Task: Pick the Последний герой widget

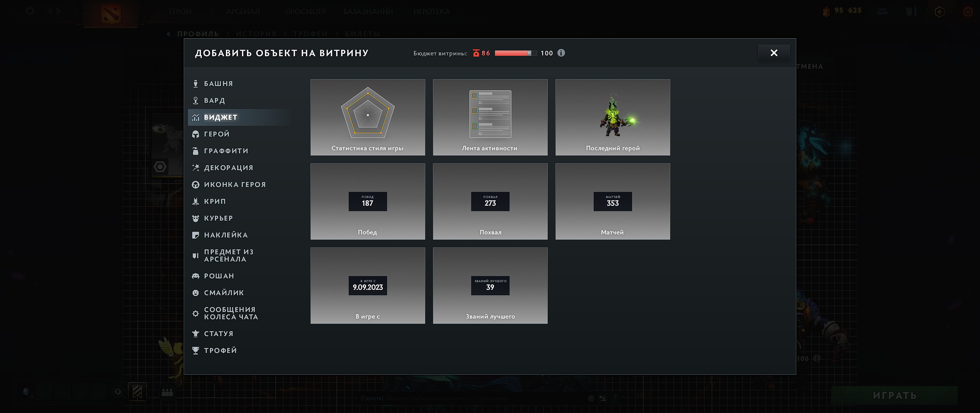Action: coord(613,117)
